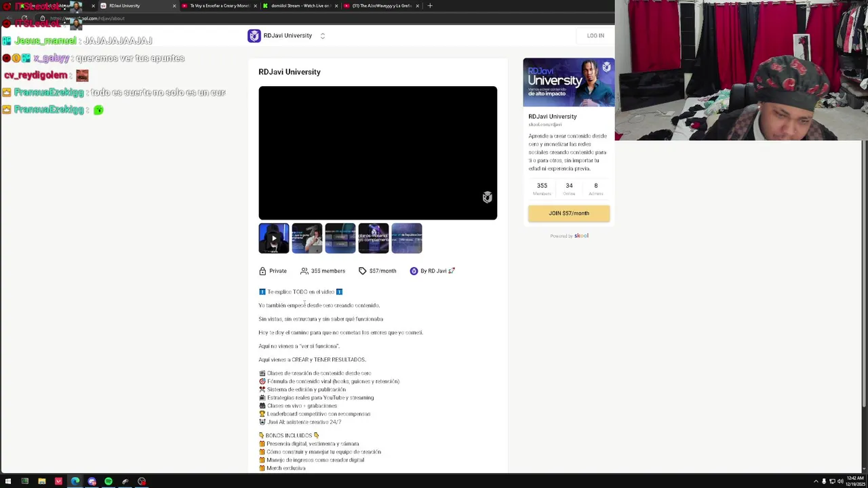Click the taskbar icon left of File Explorer

(x=24, y=481)
